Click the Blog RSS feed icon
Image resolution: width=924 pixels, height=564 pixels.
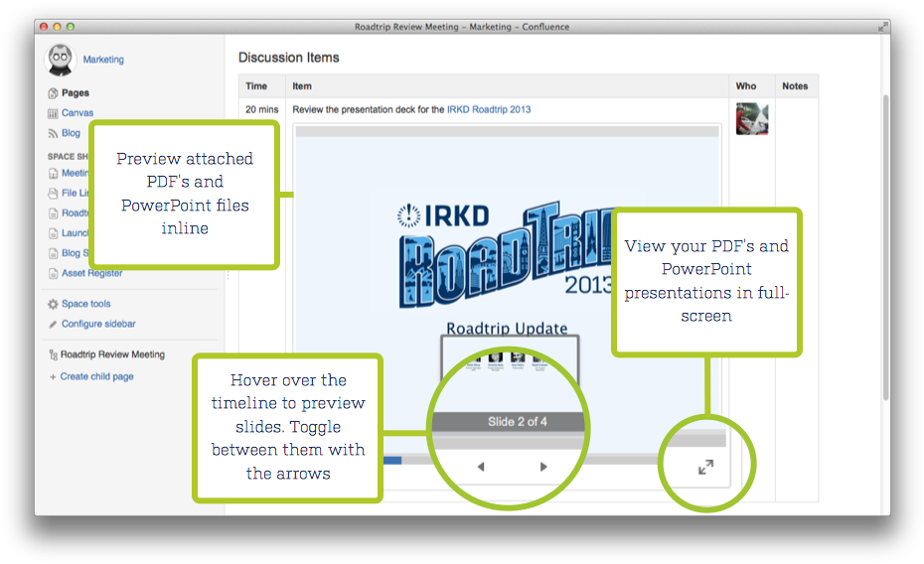click(53, 134)
